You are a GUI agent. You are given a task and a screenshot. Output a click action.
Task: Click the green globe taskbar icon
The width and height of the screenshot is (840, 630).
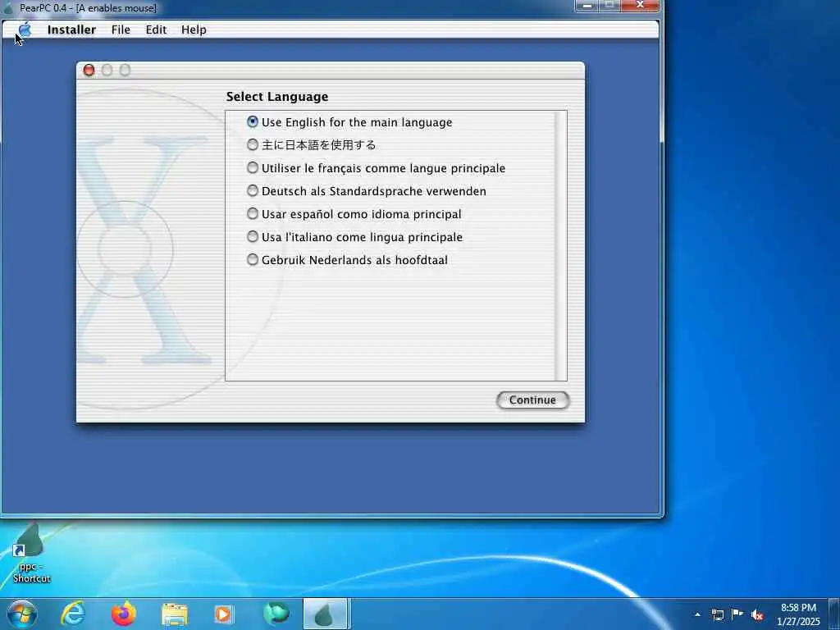[276, 614]
